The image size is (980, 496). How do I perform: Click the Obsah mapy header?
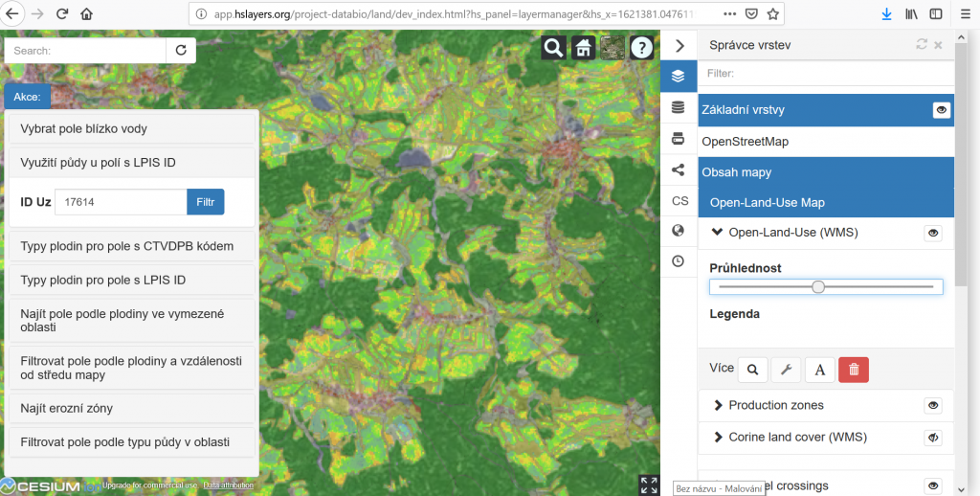[826, 172]
